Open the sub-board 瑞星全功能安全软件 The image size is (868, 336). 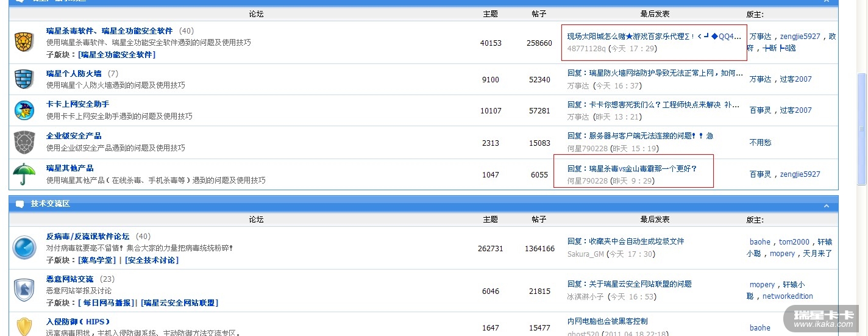118,54
